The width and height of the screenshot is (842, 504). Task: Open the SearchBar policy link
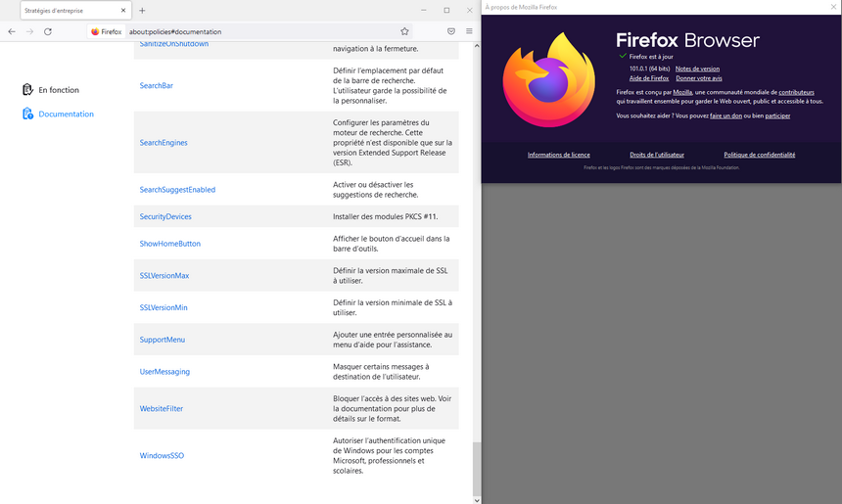coord(157,85)
